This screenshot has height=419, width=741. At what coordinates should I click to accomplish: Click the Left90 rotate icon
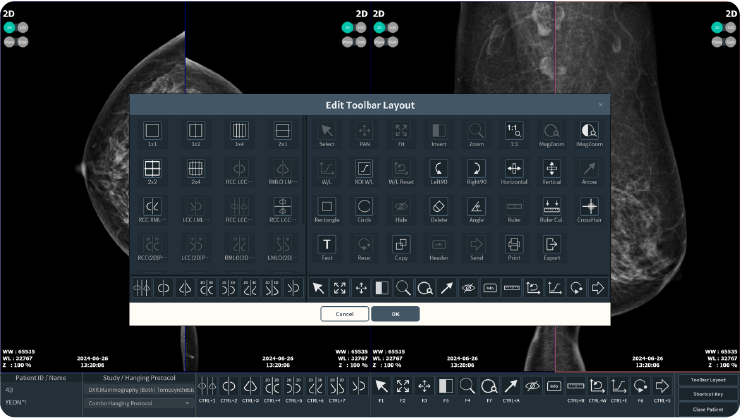click(x=439, y=169)
